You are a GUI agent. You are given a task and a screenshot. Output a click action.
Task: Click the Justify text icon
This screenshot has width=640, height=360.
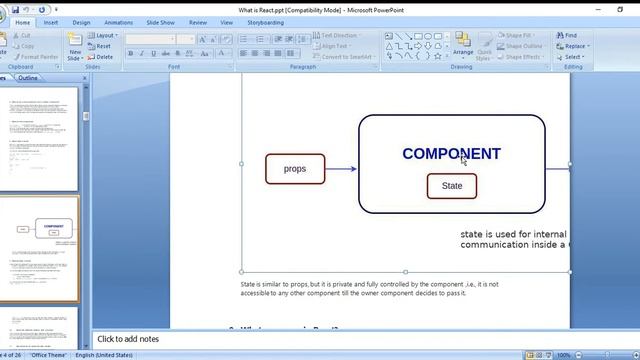(x=278, y=53)
